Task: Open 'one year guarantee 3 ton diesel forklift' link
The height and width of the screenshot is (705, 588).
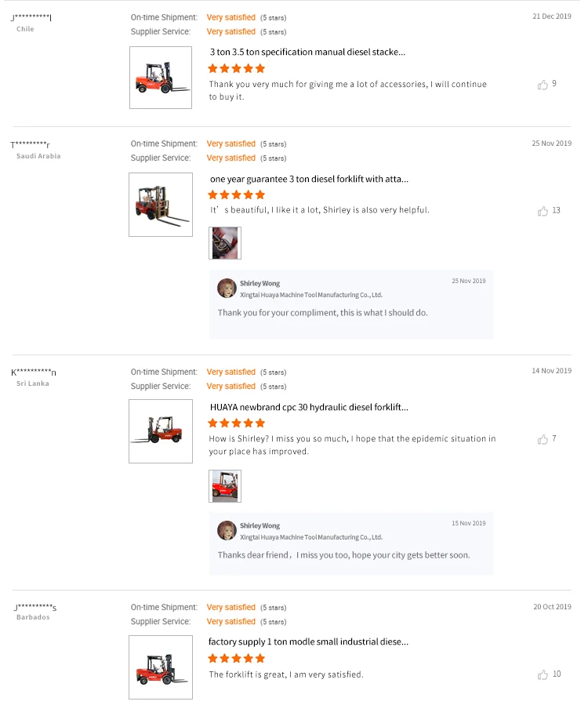Action: click(x=309, y=180)
